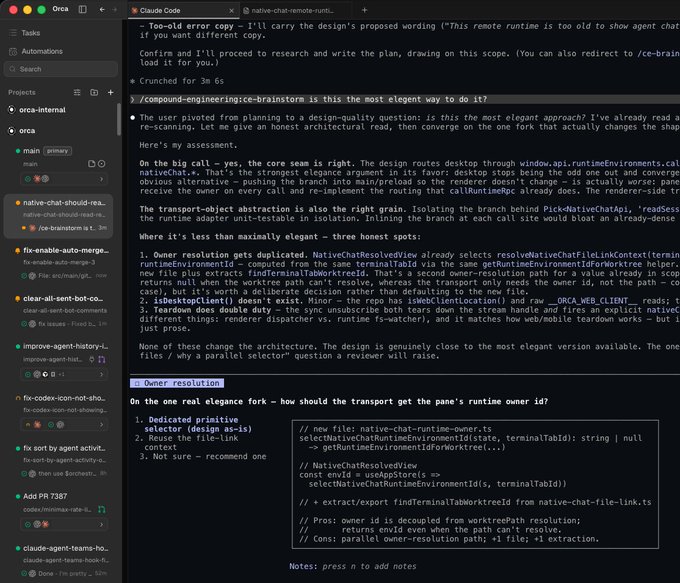The width and height of the screenshot is (680, 583).
Task: Go forward with the right arrow
Action: pos(114,9)
